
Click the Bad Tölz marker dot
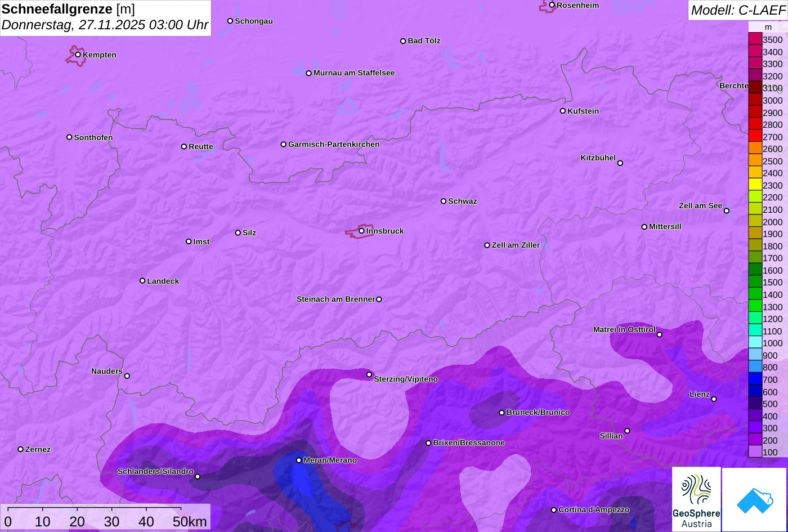tap(403, 41)
